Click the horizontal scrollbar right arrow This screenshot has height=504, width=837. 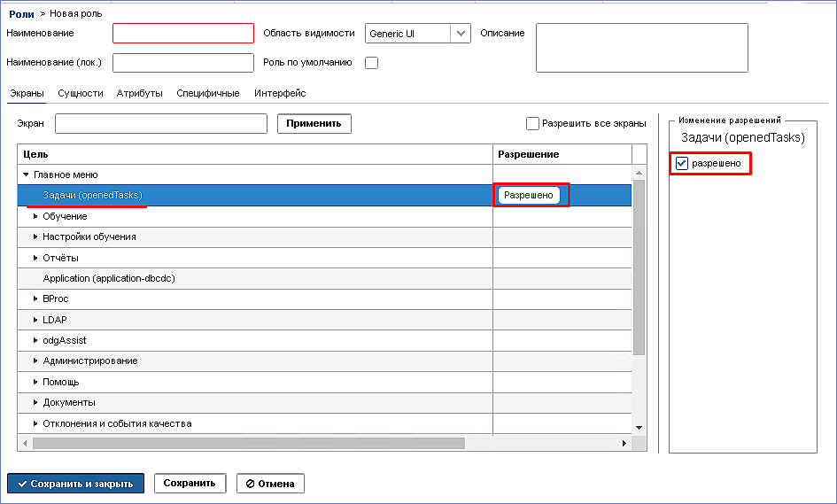point(624,443)
